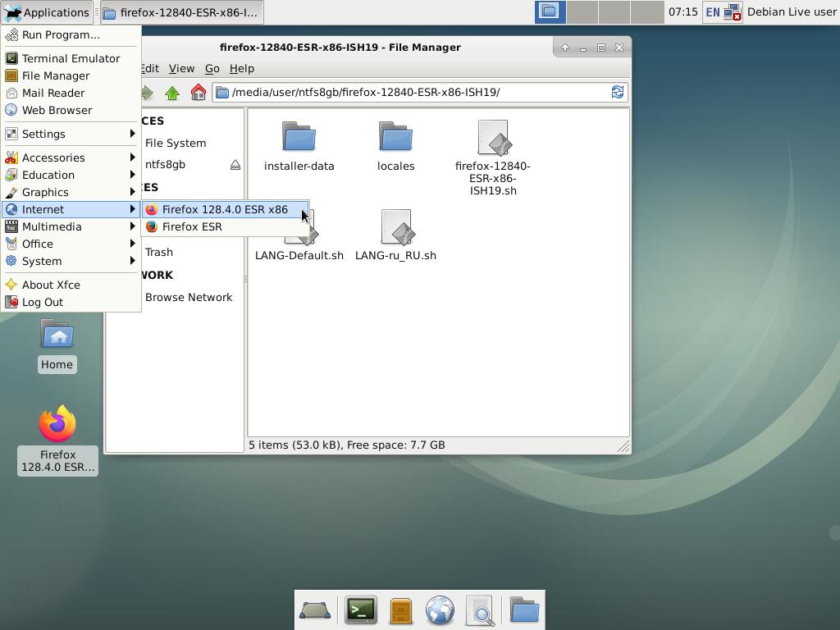The width and height of the screenshot is (840, 630).
Task: Click the panel clock showing 07:15
Action: click(x=683, y=11)
